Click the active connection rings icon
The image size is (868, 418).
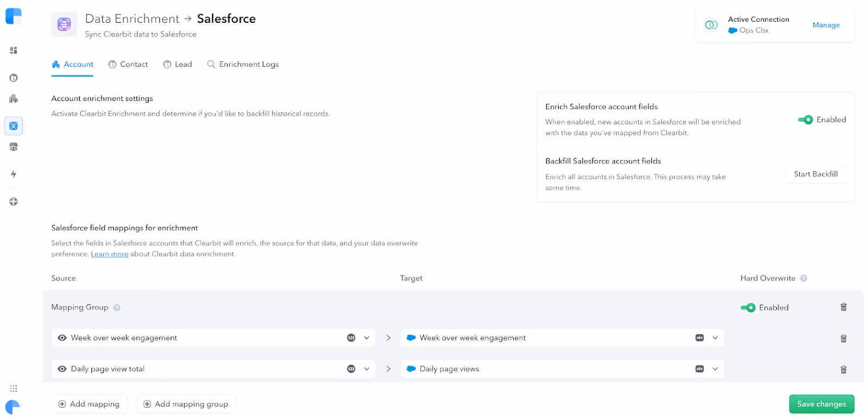click(x=711, y=25)
